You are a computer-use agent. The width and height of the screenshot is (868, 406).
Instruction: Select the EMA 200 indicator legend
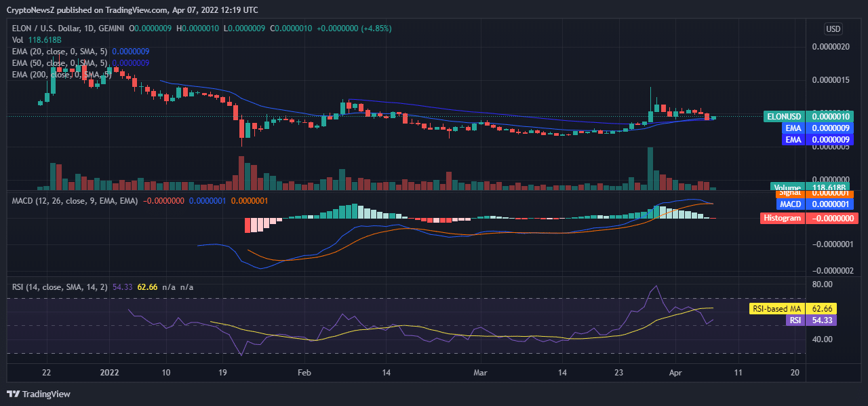click(62, 74)
